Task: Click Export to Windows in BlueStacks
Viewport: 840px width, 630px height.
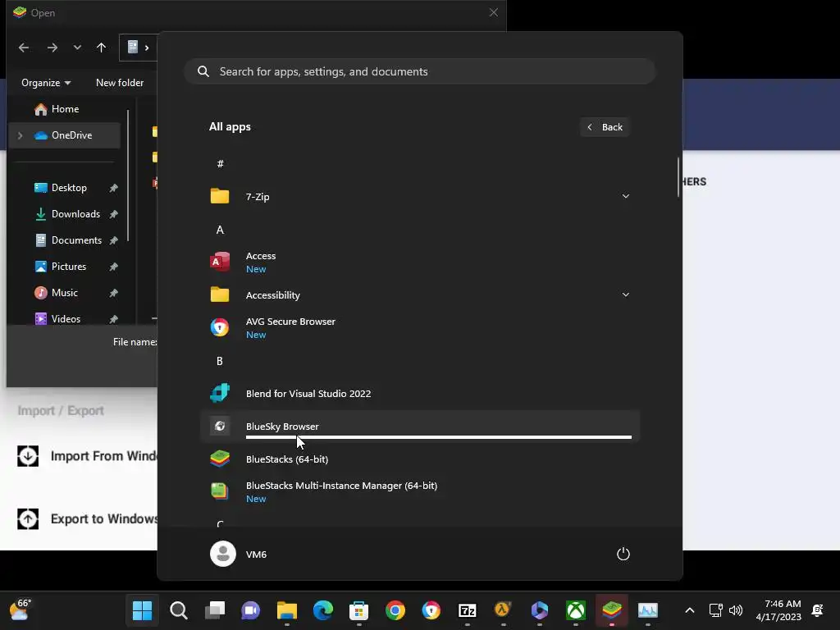Action: tap(88, 518)
